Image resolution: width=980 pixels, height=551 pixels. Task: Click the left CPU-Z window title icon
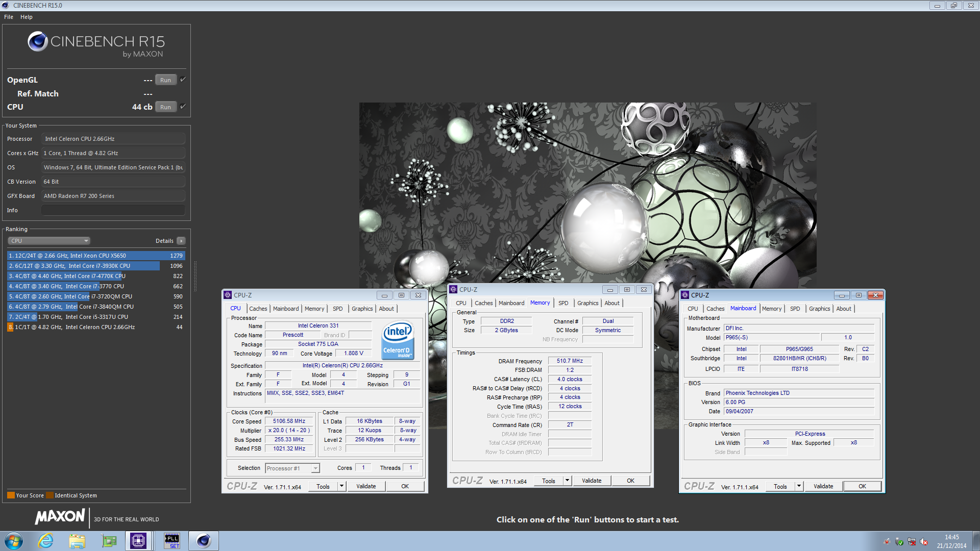tap(228, 295)
